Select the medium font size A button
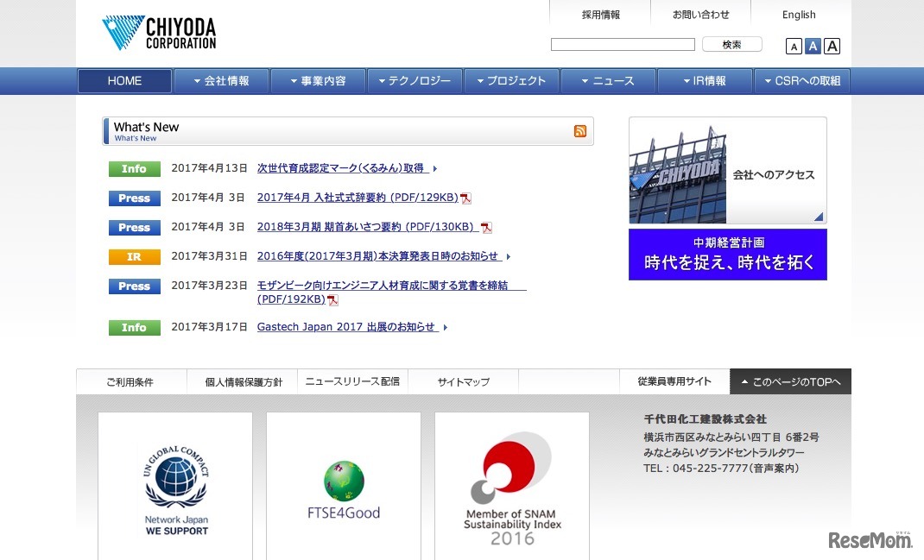This screenshot has width=924, height=560. pyautogui.click(x=813, y=46)
